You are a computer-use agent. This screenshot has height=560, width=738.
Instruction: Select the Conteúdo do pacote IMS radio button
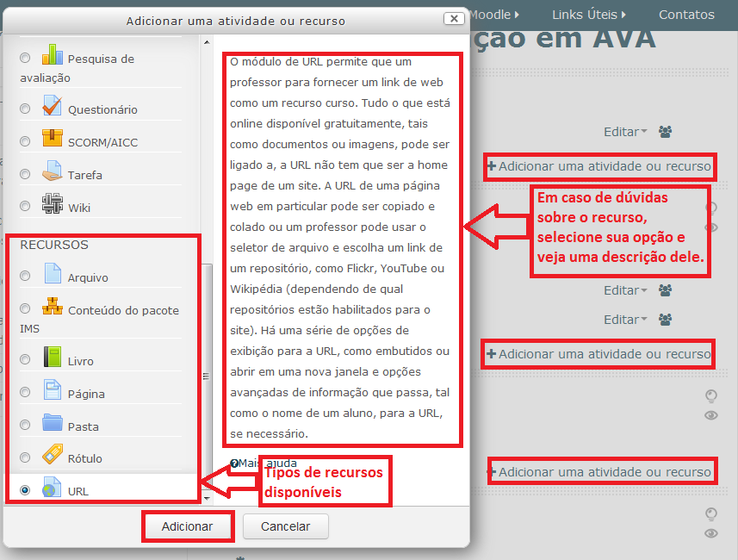[25, 309]
